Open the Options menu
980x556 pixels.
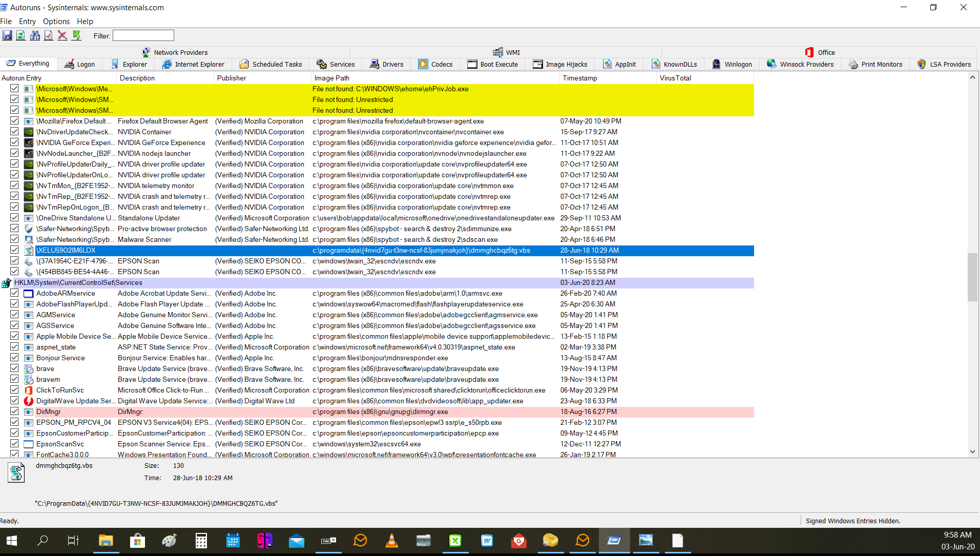56,22
